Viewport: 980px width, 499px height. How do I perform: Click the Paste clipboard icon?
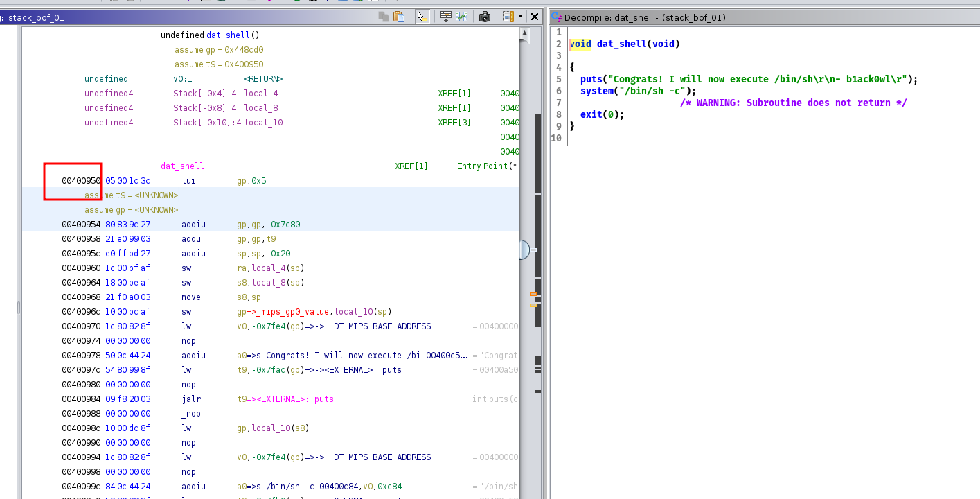click(399, 17)
